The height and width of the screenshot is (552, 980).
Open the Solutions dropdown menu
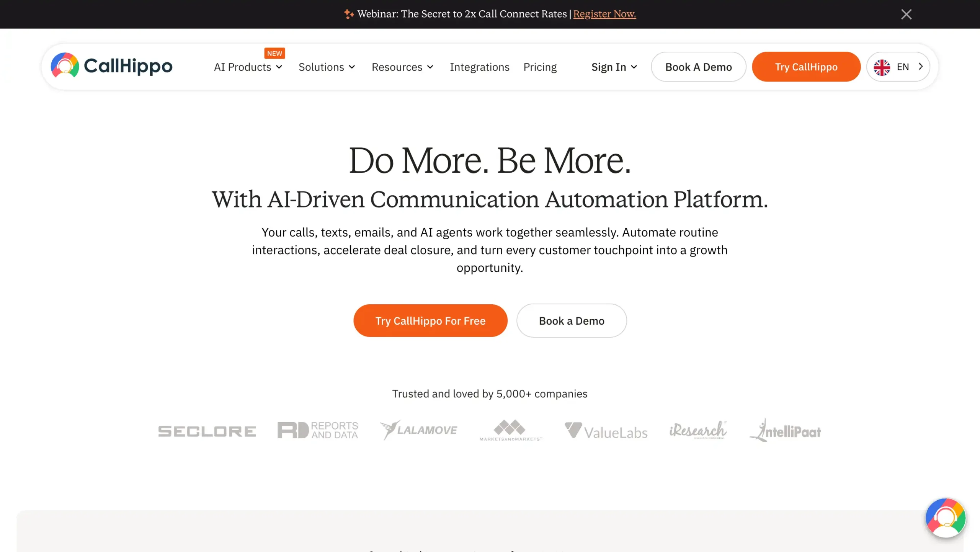pyautogui.click(x=327, y=67)
